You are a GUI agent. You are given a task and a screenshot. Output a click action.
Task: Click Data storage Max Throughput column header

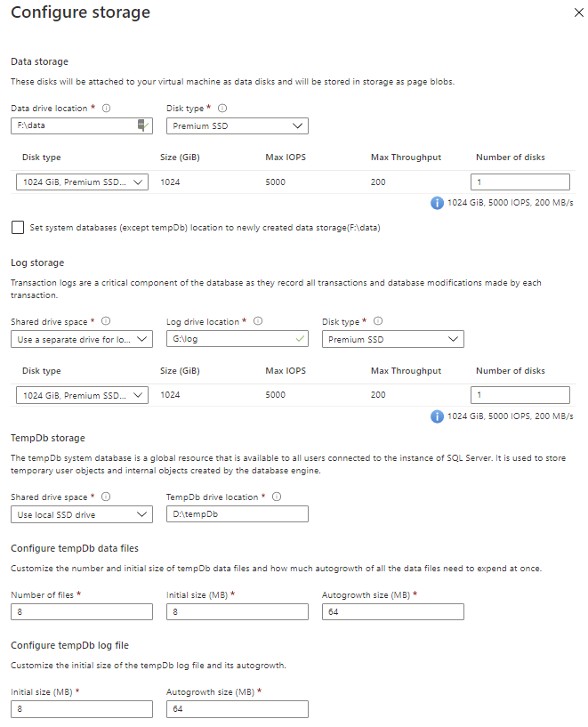406,158
